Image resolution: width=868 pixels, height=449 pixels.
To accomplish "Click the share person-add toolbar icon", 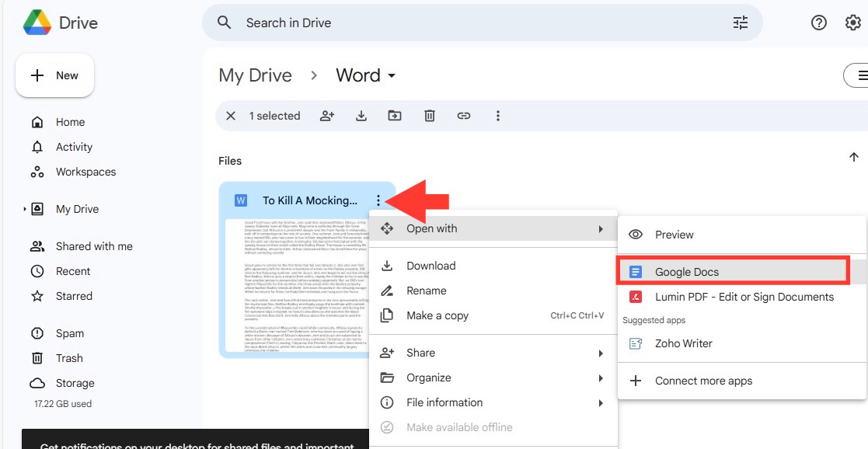I will tap(327, 116).
